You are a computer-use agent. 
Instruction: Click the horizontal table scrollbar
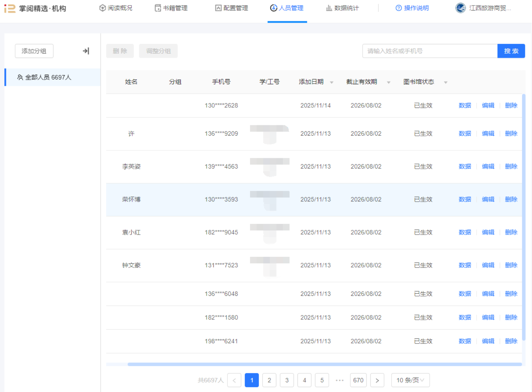325,364
